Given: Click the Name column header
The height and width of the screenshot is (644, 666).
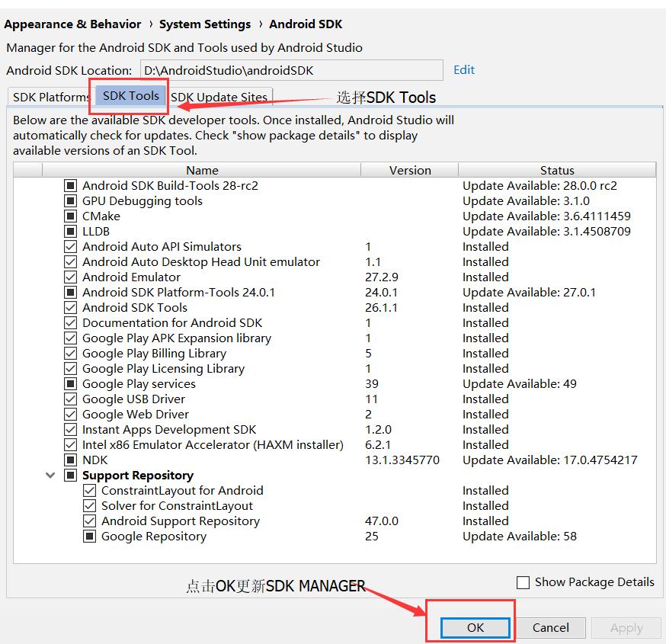Looking at the screenshot, I should pos(202,171).
